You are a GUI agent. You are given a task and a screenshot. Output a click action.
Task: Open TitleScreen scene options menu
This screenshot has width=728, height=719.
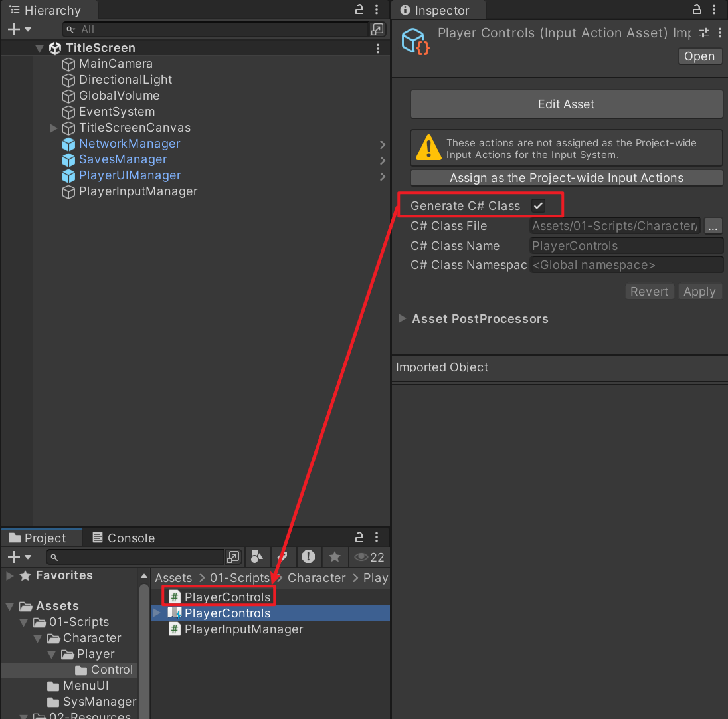click(x=378, y=49)
